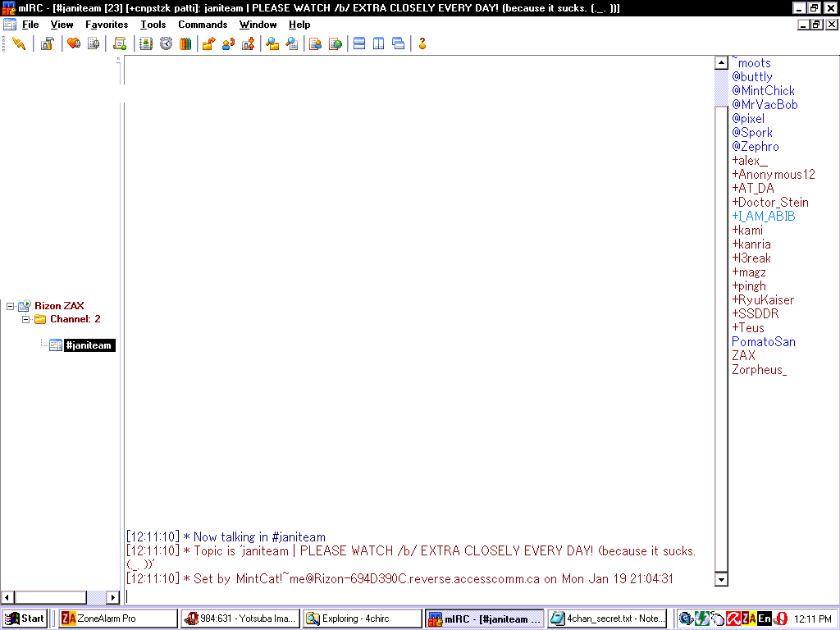Switch to ZoneAlarm Pro in taskbar

(116, 619)
